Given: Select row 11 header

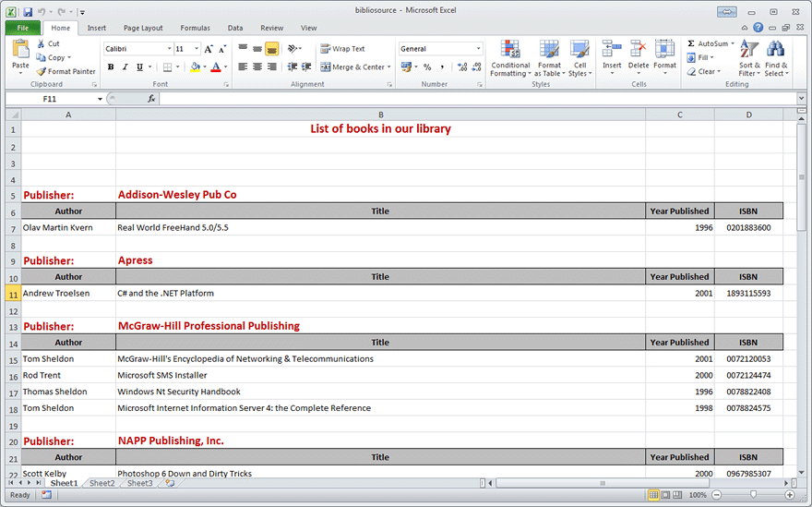Looking at the screenshot, I should click(x=13, y=295).
